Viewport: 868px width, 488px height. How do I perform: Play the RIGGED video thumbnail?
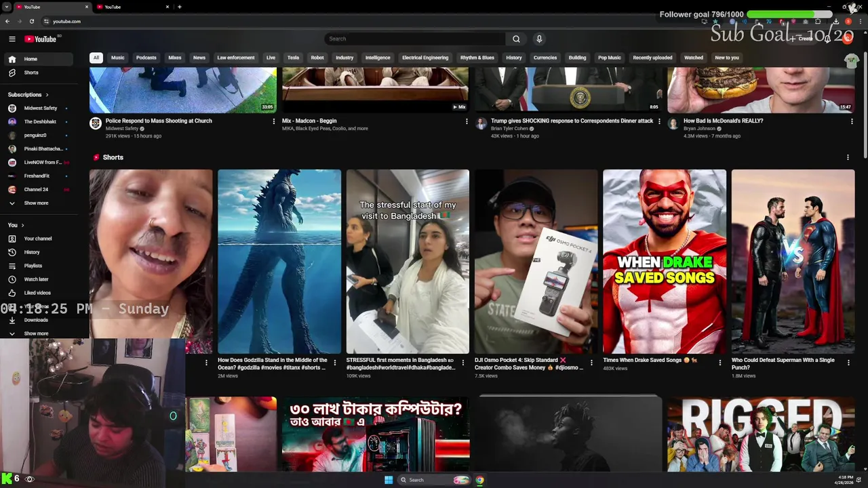pyautogui.click(x=761, y=434)
